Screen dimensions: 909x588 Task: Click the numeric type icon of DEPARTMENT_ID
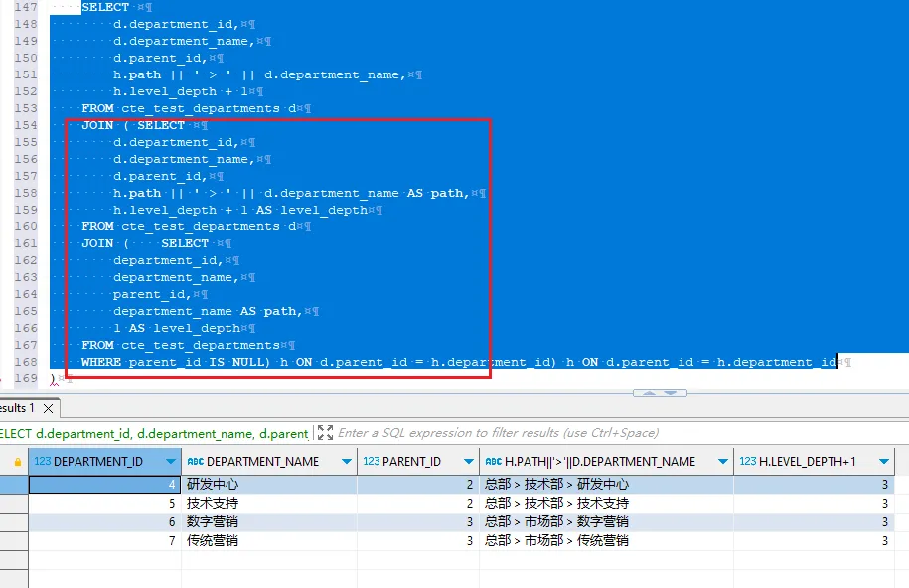pyautogui.click(x=43, y=462)
